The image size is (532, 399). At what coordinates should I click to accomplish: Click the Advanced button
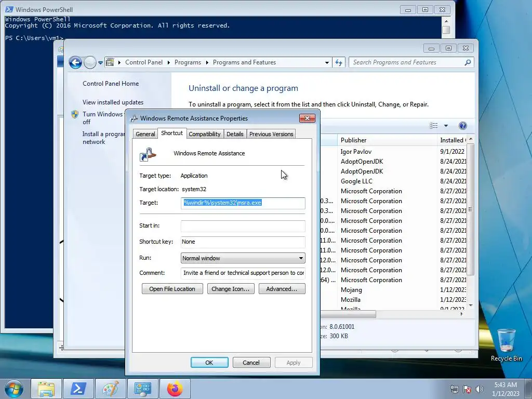coord(282,289)
